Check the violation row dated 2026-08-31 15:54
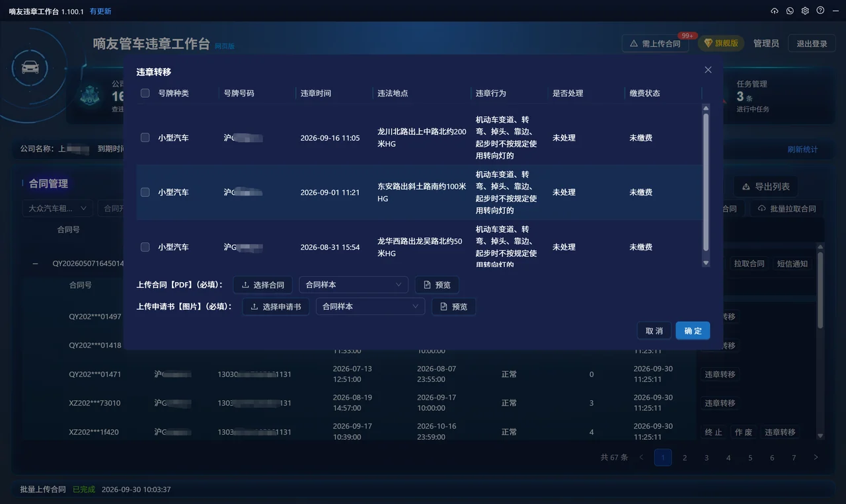Image resolution: width=846 pixels, height=504 pixels. (x=145, y=247)
